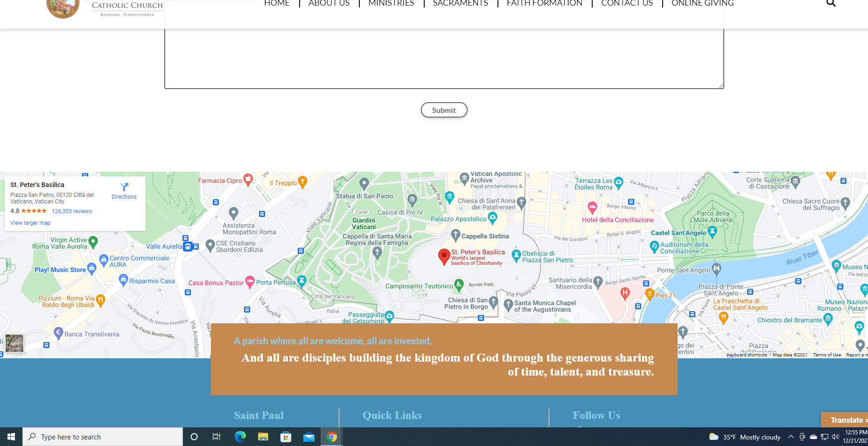This screenshot has height=446, width=868.
Task: Open the Online Giving page
Action: coord(702,4)
